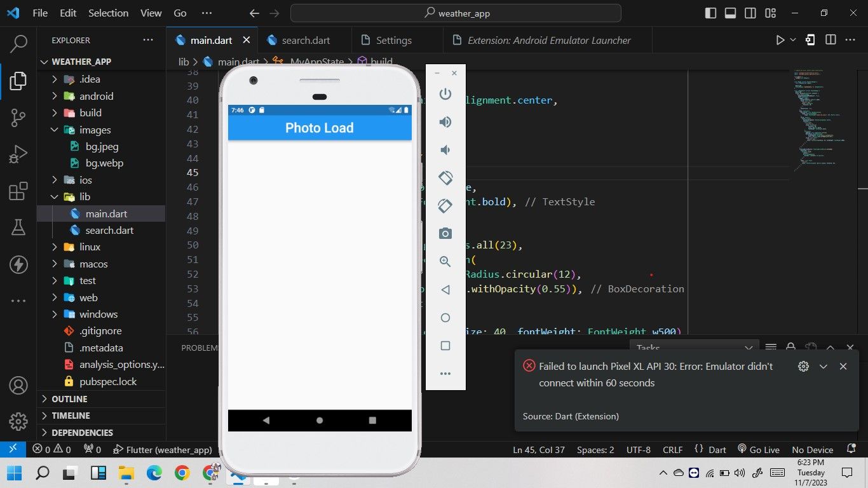This screenshot has width=868, height=488.
Task: Tap the phone's home navigation button
Action: tap(320, 420)
